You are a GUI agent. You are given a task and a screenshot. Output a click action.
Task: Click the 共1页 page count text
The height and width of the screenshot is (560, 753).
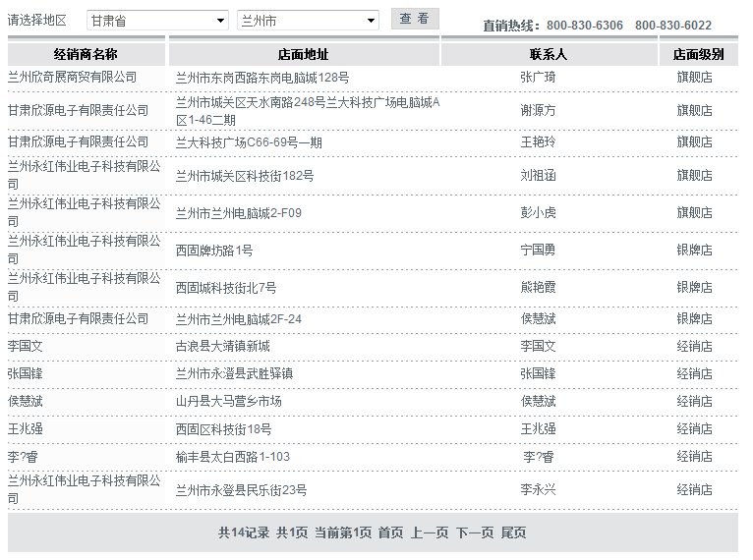(x=292, y=532)
